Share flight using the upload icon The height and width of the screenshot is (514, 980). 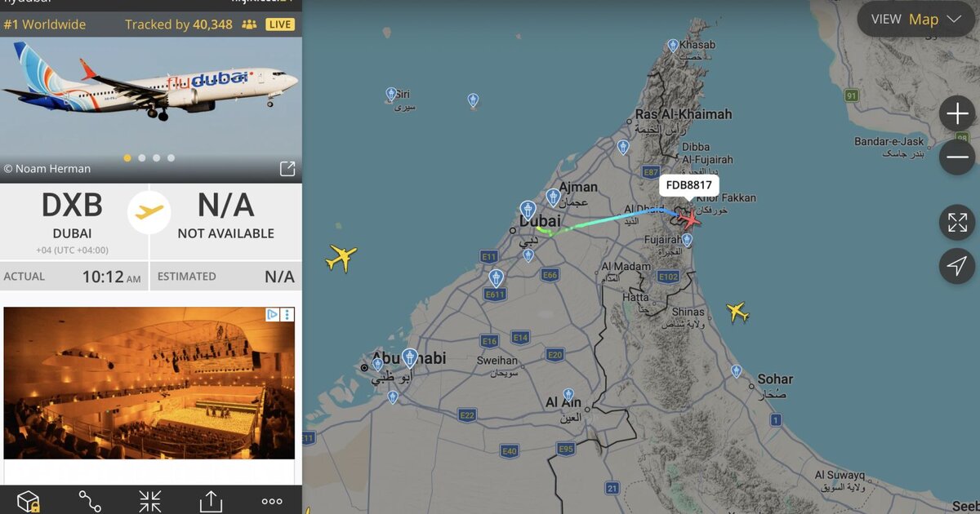(x=211, y=501)
